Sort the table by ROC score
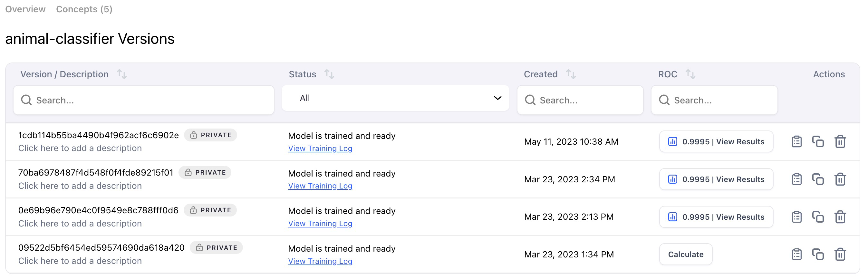 pyautogui.click(x=690, y=74)
